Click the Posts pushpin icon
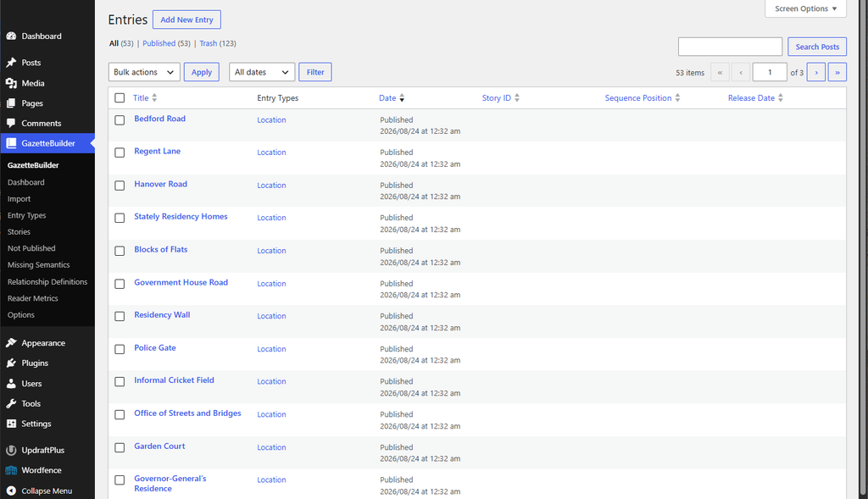Screen dimensions: 868x499 point(11,63)
